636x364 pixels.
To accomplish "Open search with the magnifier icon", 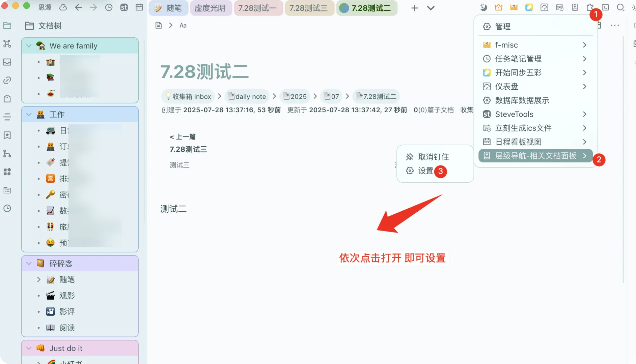I will [x=621, y=7].
